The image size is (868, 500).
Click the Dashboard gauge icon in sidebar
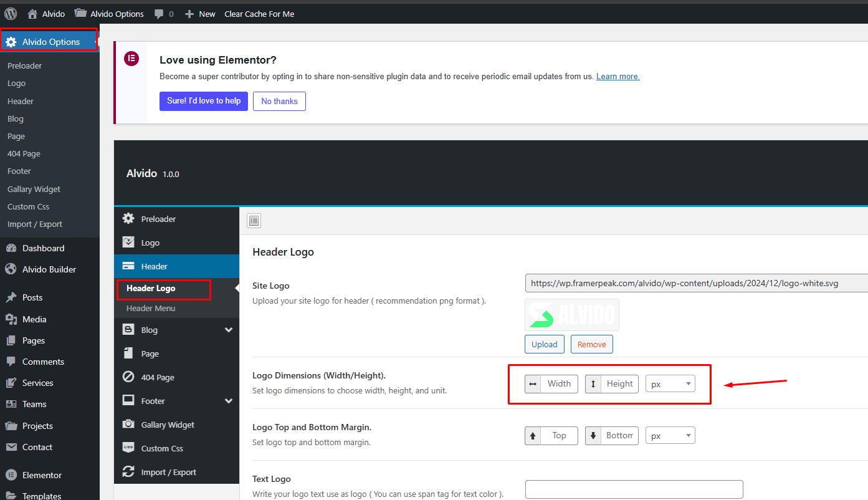[x=11, y=248]
